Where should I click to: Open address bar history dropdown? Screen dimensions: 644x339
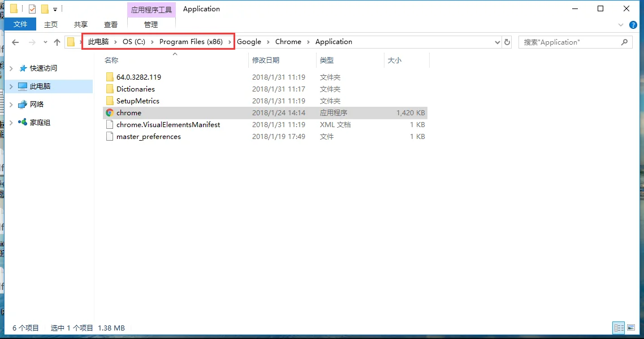point(497,42)
